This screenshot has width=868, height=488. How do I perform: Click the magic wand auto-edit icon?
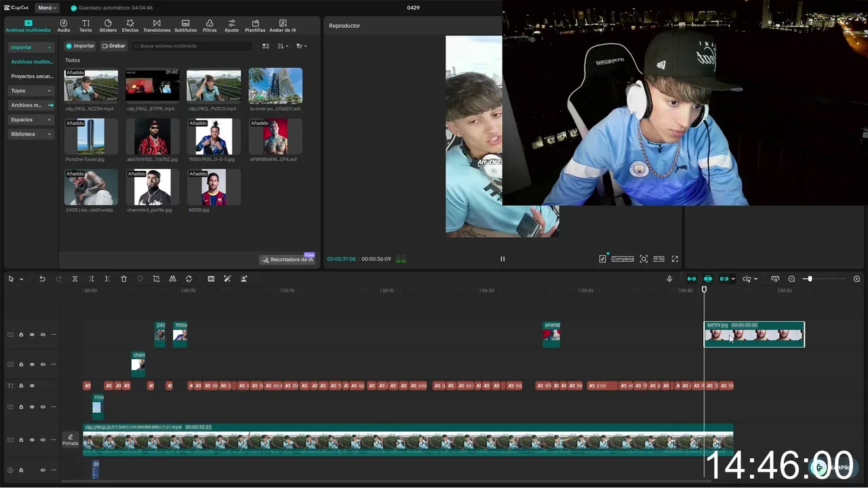(227, 279)
